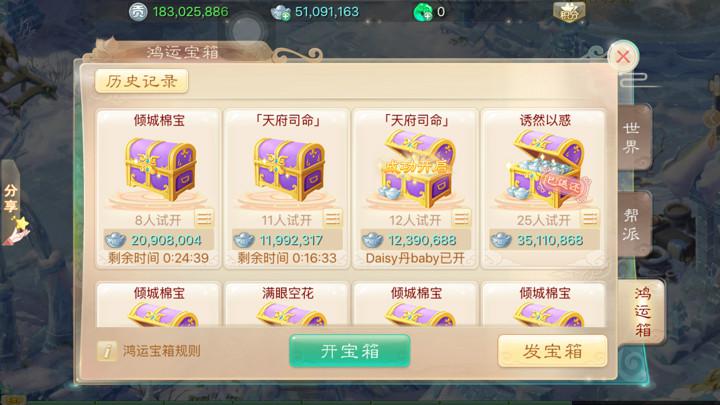Open the 25人试开 list icon
720x405 pixels.
point(589,219)
